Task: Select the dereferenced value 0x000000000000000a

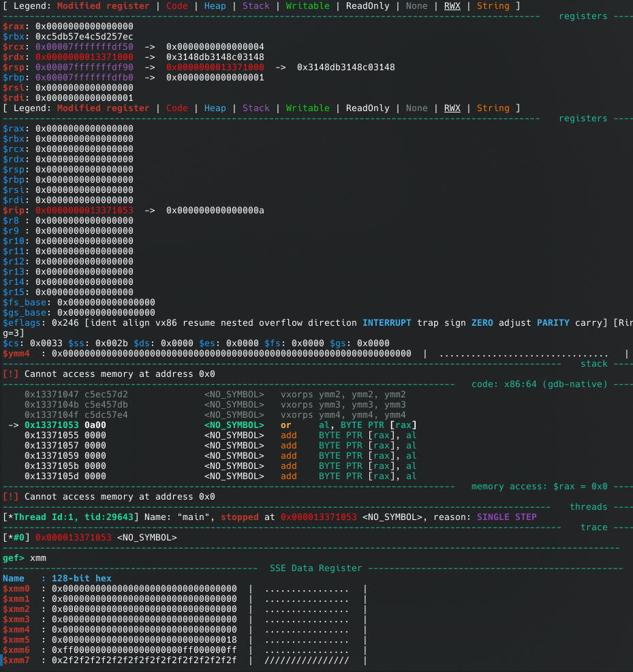Action: [215, 211]
